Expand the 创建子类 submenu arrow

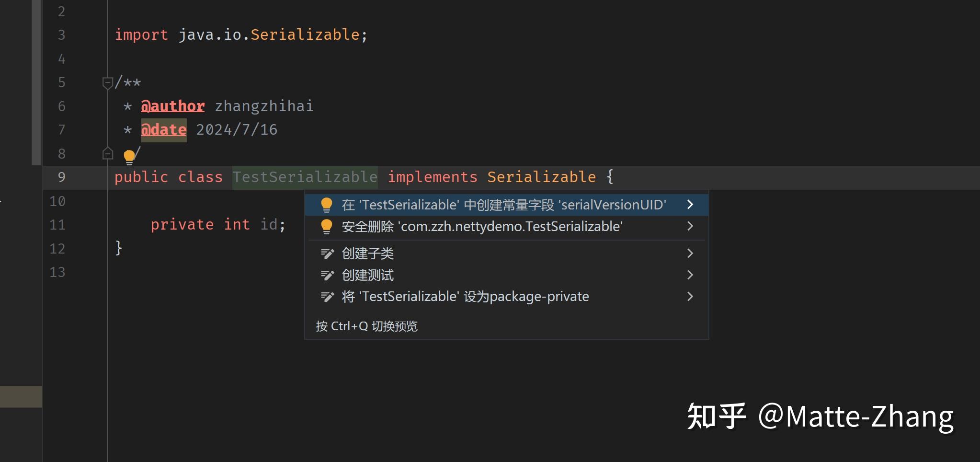[x=690, y=253]
